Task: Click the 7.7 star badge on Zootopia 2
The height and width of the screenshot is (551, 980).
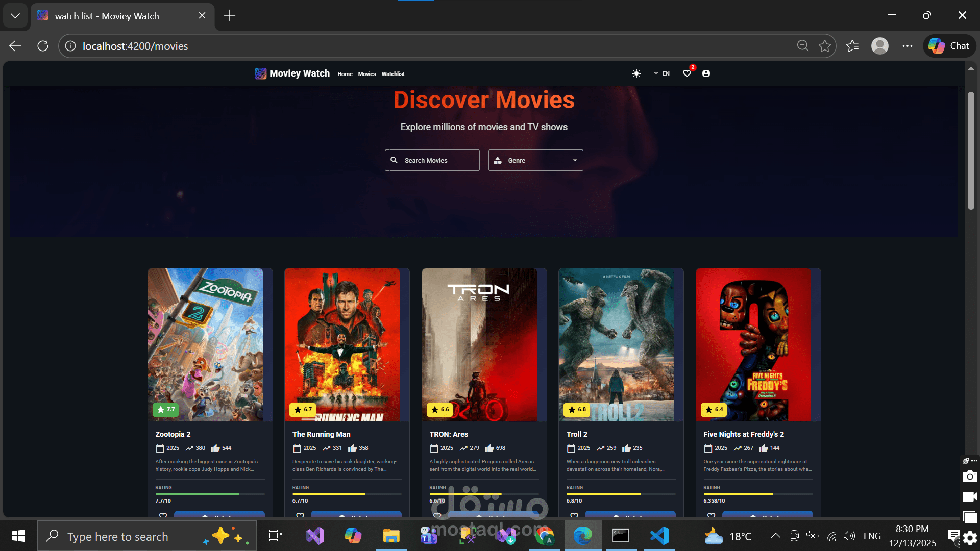Action: pyautogui.click(x=165, y=410)
